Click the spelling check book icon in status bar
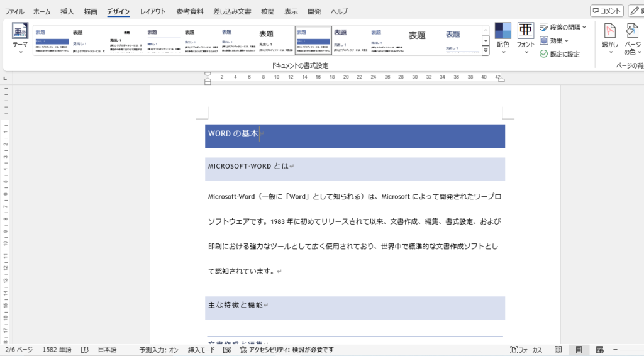Image resolution: width=644 pixels, height=356 pixels. [x=85, y=350]
